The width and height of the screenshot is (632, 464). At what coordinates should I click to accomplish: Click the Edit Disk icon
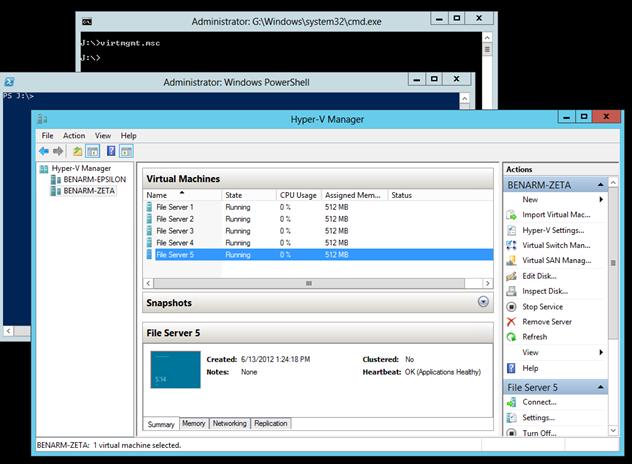point(511,276)
